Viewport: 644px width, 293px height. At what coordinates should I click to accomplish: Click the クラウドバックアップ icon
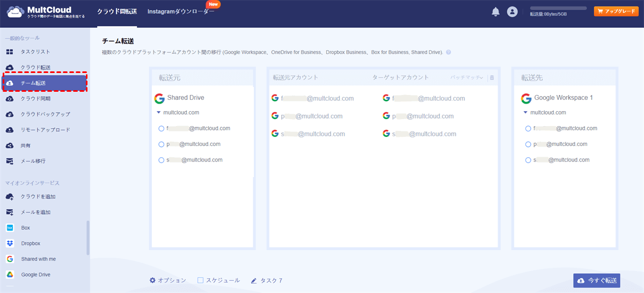pyautogui.click(x=10, y=114)
